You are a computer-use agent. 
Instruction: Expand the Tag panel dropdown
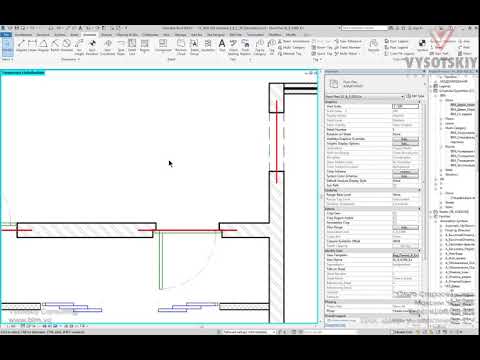point(317,60)
